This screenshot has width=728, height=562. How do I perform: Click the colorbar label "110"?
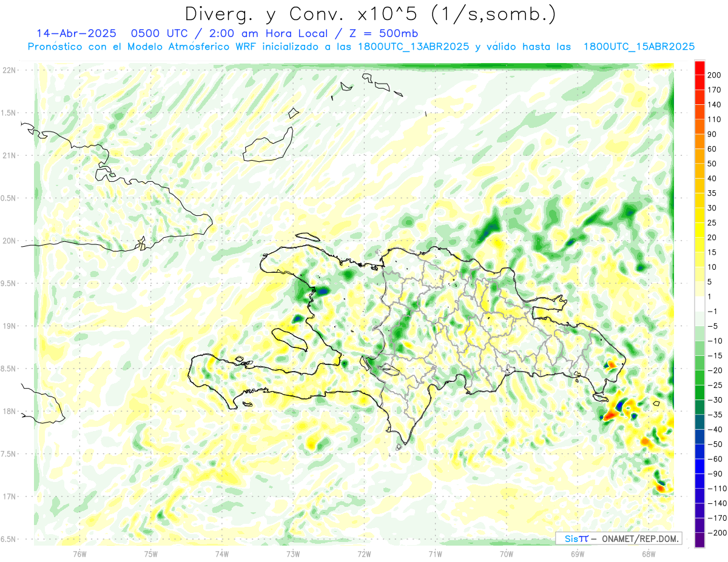tap(714, 119)
